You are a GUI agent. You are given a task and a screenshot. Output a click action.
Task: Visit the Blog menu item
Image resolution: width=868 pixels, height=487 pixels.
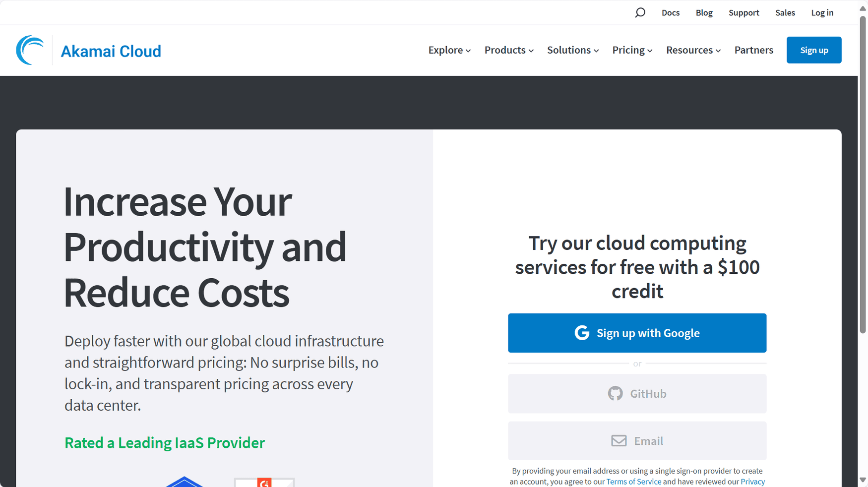pos(704,12)
